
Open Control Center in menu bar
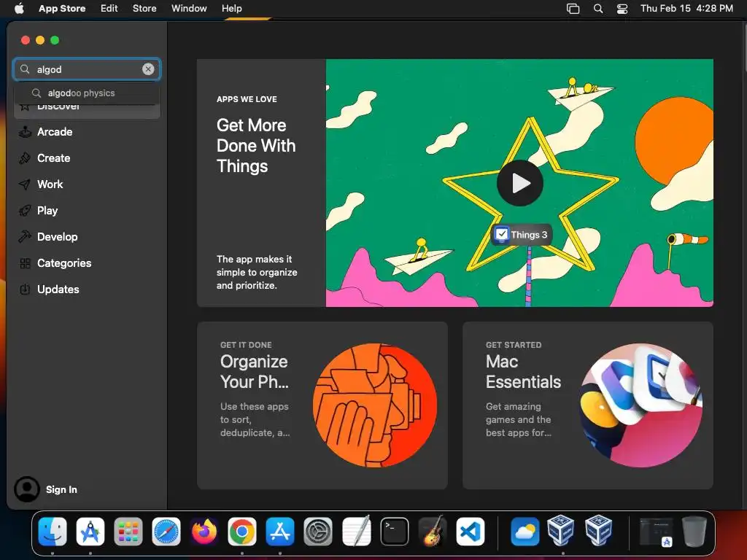[622, 8]
